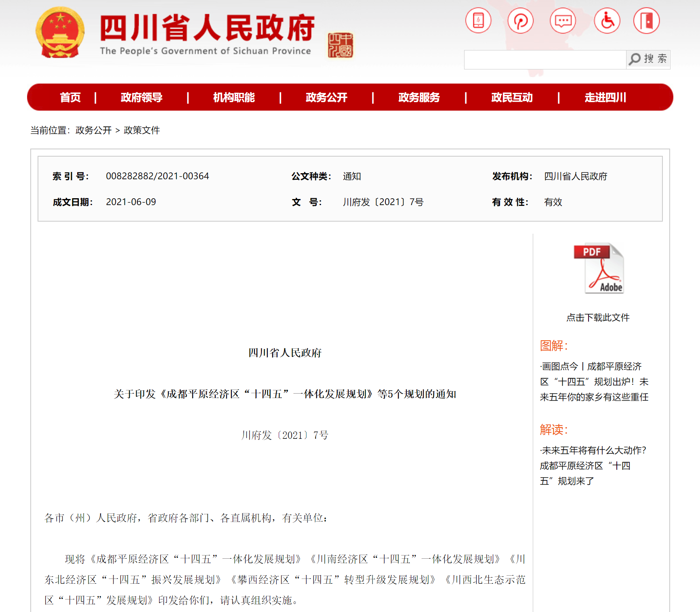
Task: Go to 政务公开 in navigation bar
Action: point(326,97)
